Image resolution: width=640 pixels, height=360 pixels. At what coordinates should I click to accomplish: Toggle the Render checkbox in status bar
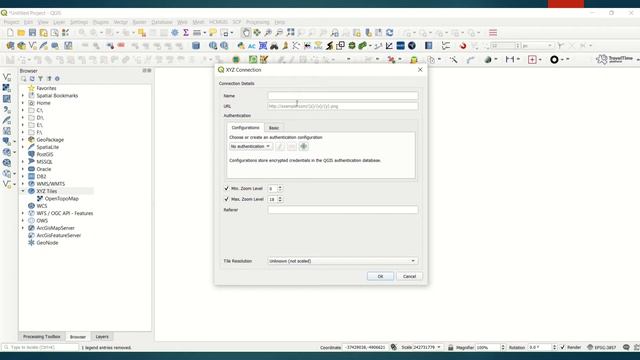click(x=563, y=347)
